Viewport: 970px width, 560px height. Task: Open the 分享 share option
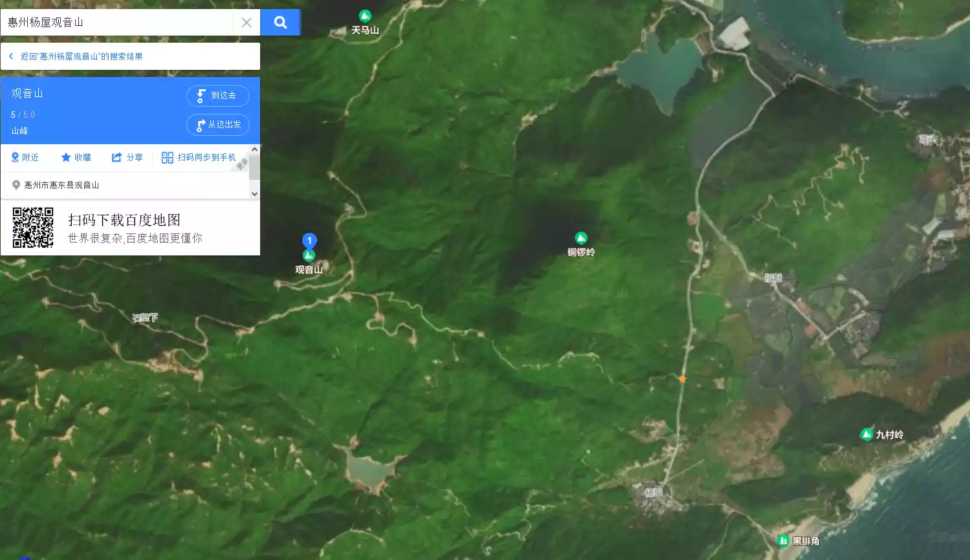[127, 157]
